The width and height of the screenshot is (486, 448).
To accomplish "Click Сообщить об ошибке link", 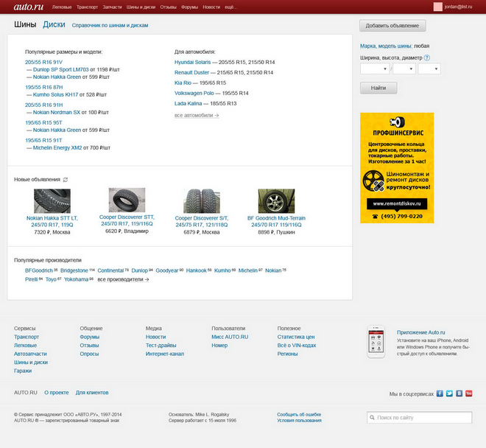I will [x=299, y=415].
